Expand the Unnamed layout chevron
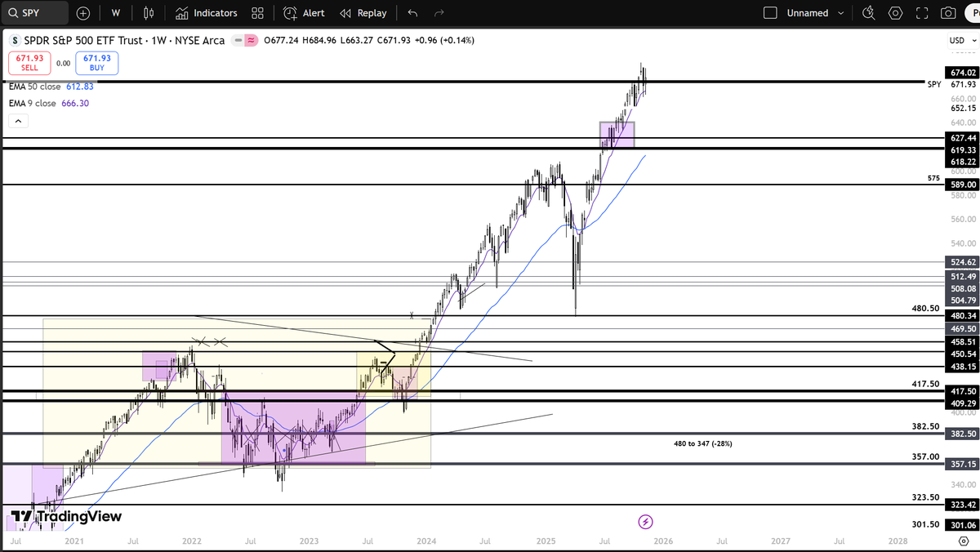 (x=840, y=13)
